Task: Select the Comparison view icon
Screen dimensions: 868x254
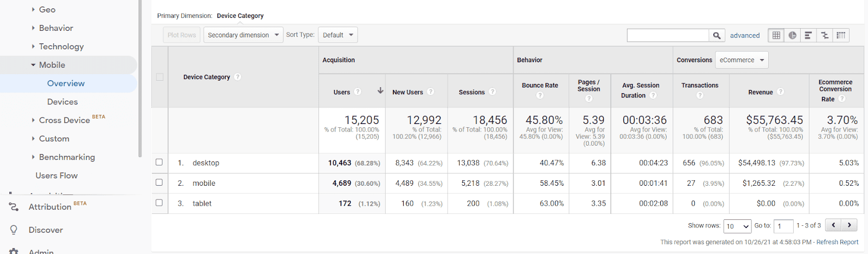Action: point(825,35)
